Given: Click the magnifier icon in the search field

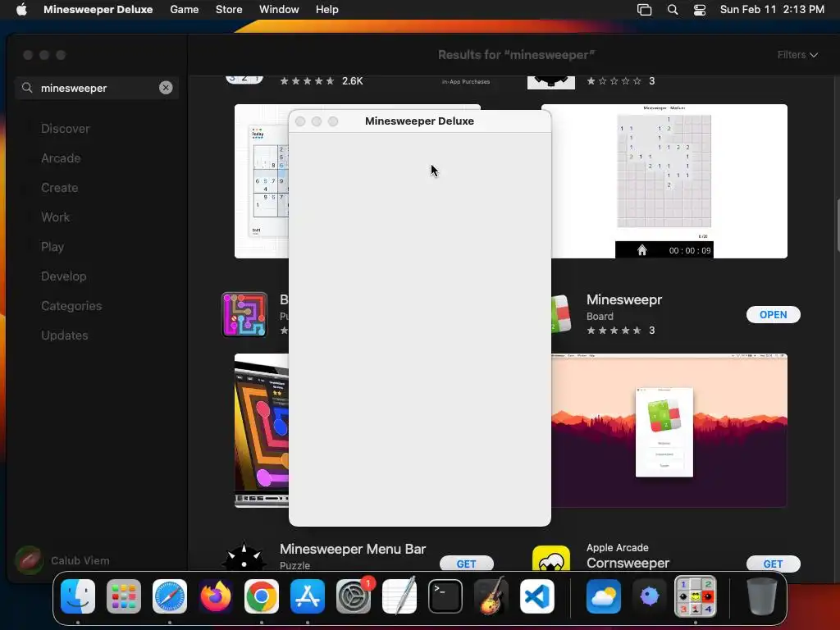Looking at the screenshot, I should [x=27, y=87].
